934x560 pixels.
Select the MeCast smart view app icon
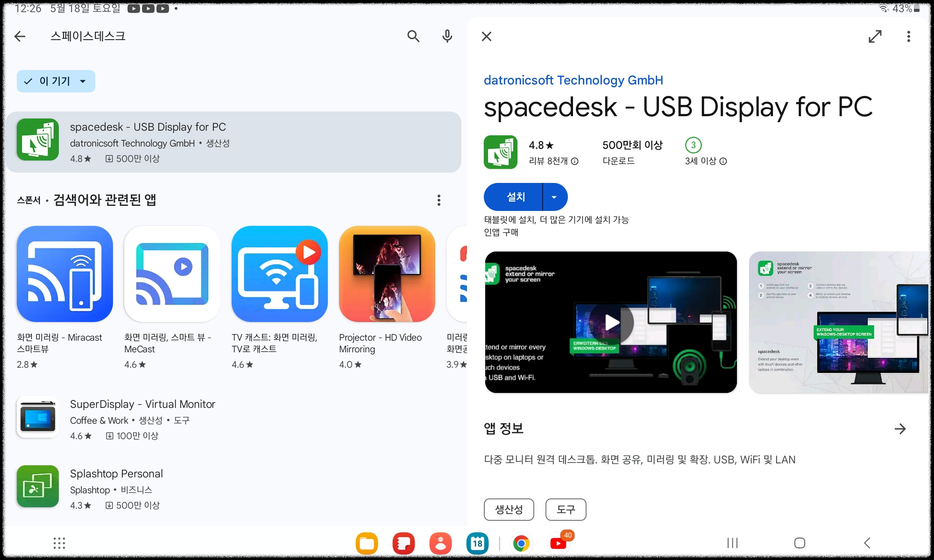click(172, 274)
